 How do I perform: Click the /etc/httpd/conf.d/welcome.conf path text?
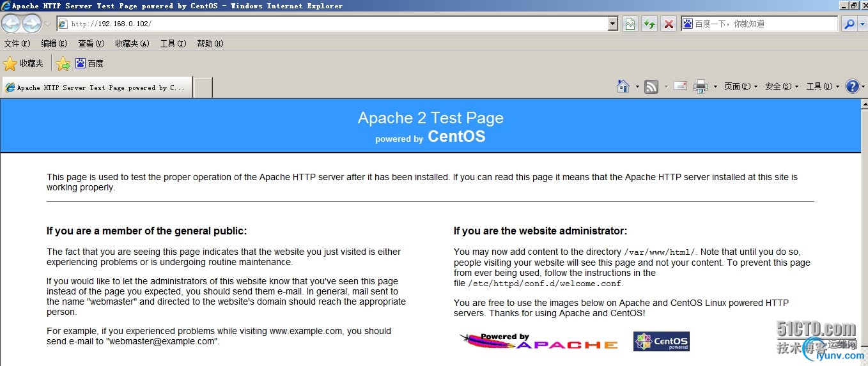545,284
